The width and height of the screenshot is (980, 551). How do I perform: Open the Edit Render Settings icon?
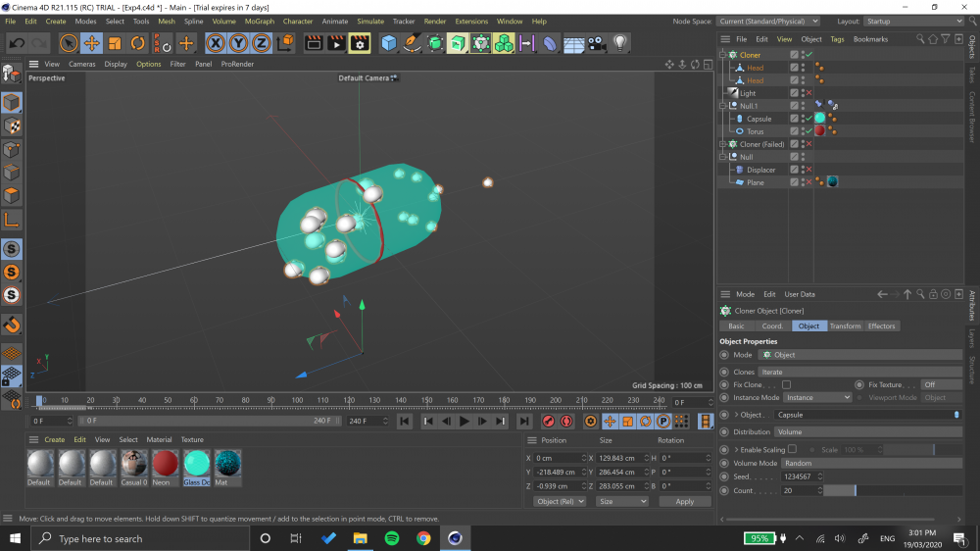click(x=360, y=42)
